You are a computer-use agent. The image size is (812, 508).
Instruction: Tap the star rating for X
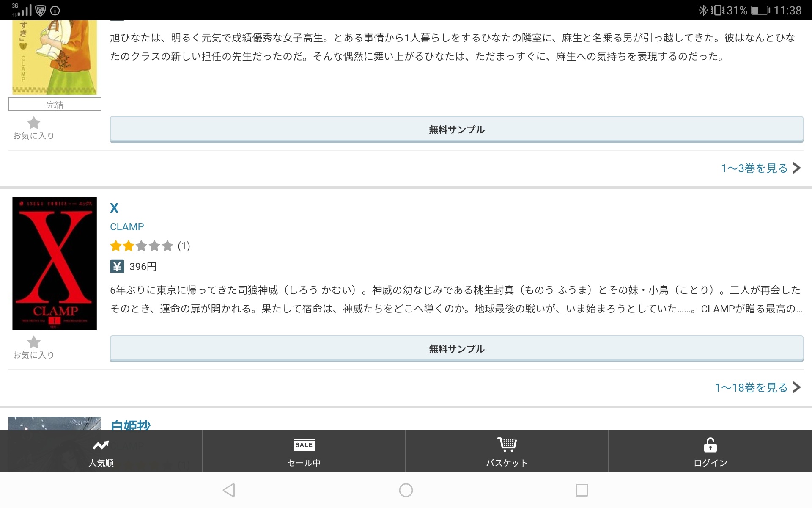[x=142, y=246]
